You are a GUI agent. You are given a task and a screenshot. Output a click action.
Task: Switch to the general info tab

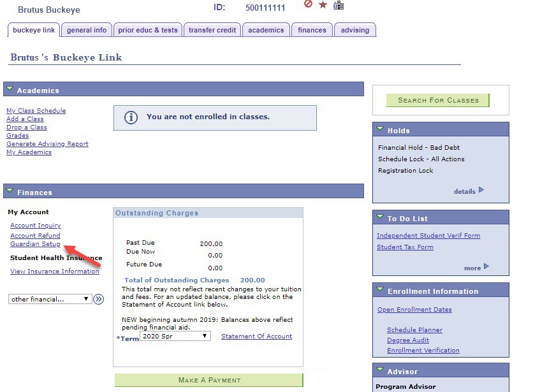tap(87, 30)
